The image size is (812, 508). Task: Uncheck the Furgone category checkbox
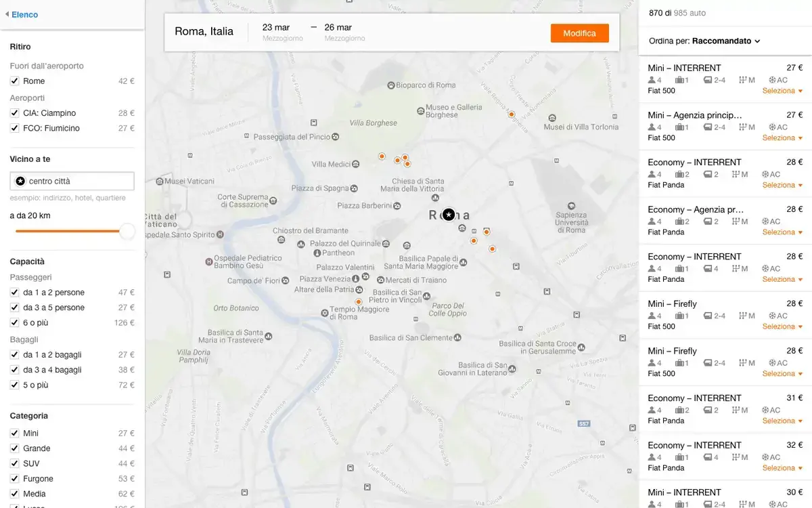tap(14, 479)
